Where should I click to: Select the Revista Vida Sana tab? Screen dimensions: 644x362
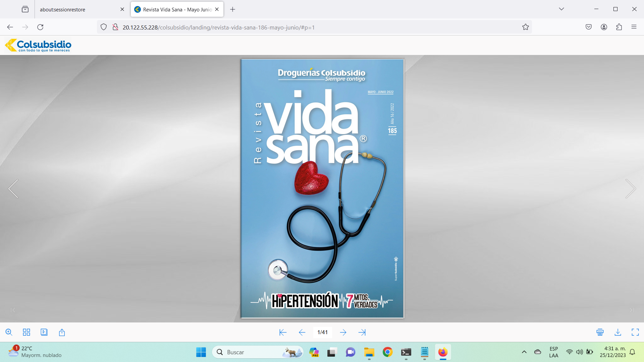click(177, 9)
